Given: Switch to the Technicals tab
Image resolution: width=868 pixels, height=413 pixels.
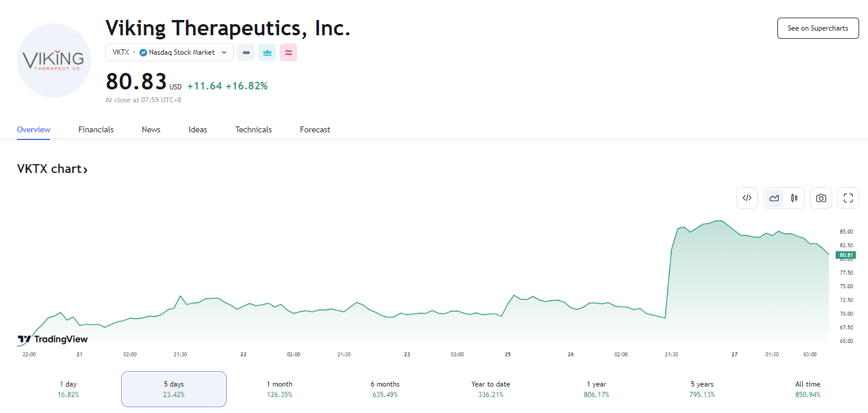Looking at the screenshot, I should [254, 129].
